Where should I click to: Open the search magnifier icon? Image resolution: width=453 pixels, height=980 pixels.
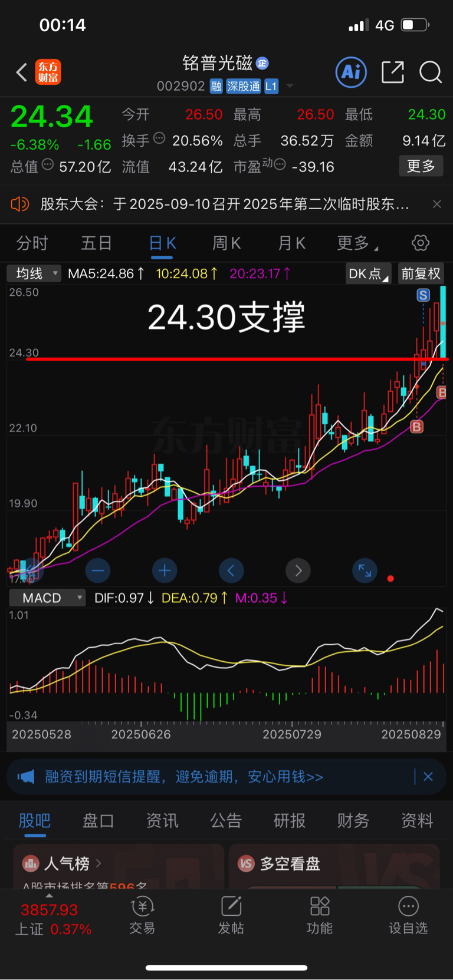coord(431,72)
